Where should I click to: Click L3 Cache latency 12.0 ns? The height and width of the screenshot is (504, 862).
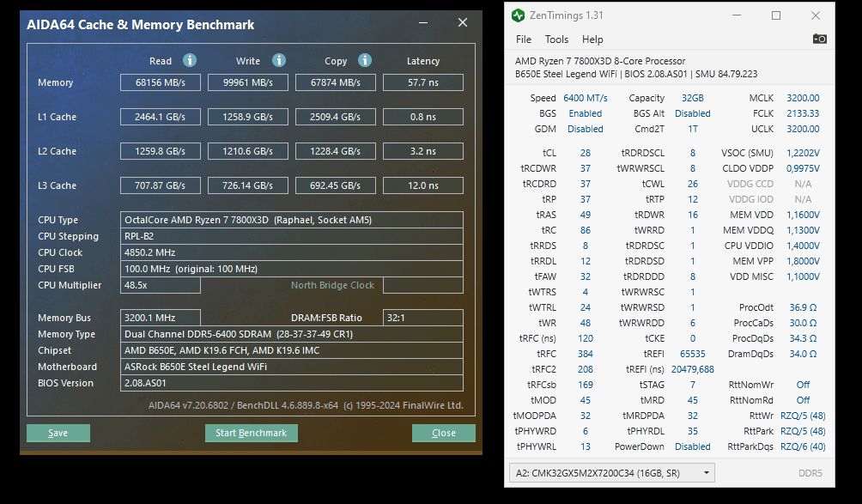click(x=423, y=185)
